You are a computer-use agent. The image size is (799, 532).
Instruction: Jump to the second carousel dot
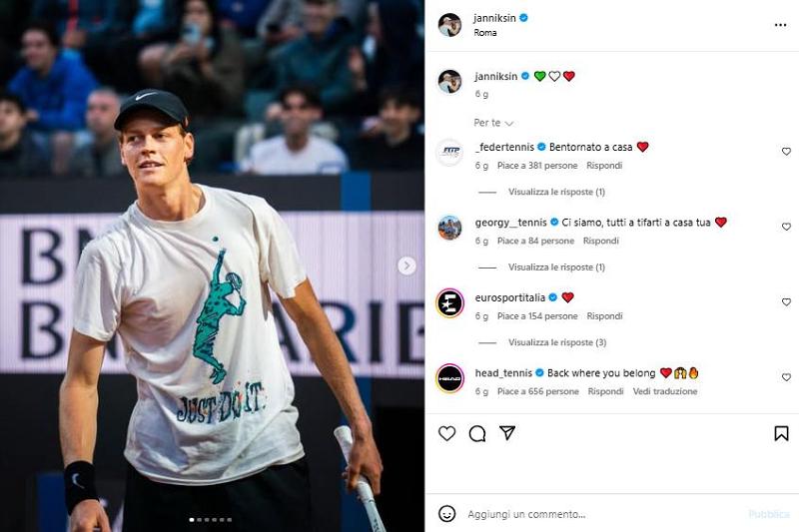click(x=200, y=519)
